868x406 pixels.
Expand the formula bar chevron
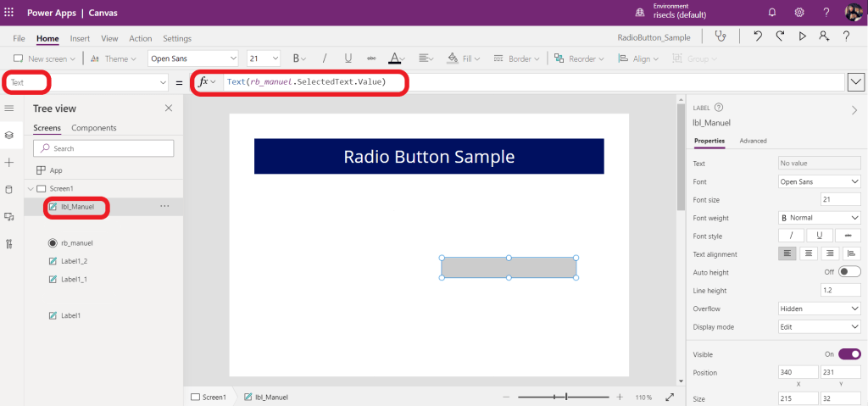click(x=856, y=81)
